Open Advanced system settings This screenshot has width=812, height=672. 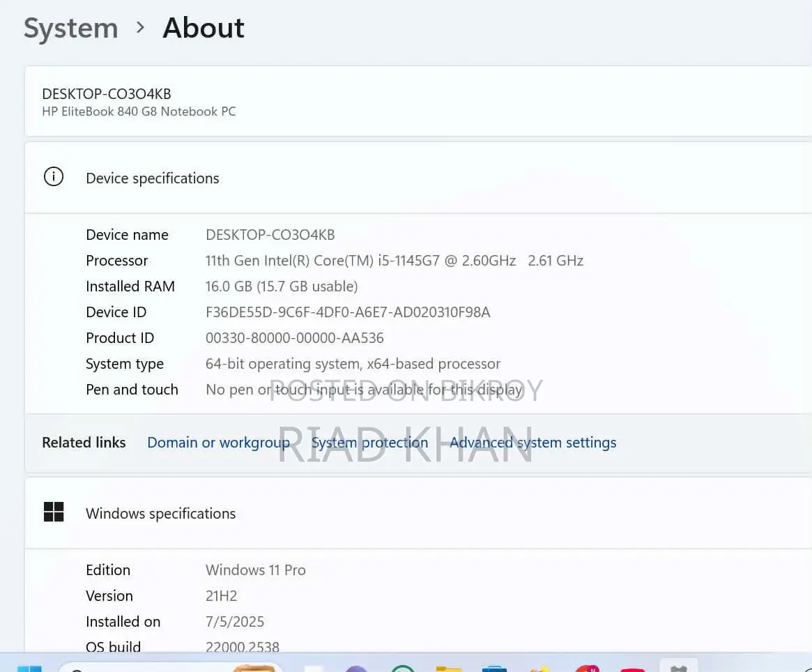click(533, 443)
